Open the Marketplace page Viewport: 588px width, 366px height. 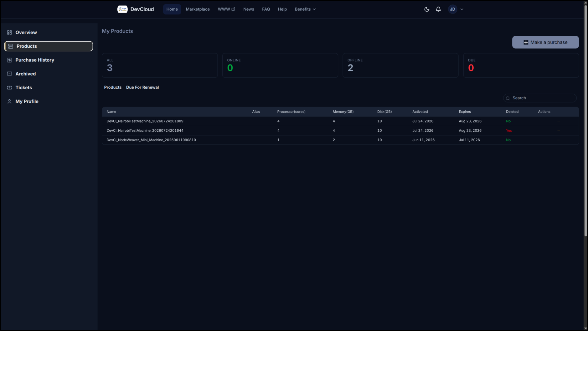pos(198,9)
